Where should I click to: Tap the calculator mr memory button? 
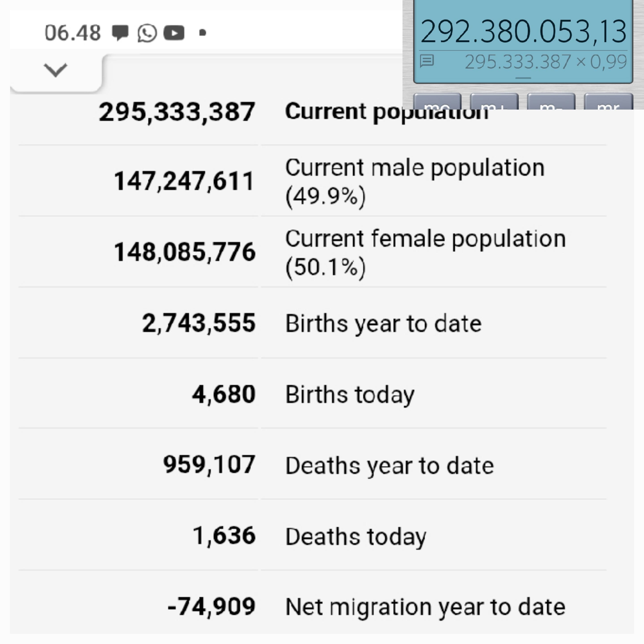[x=608, y=102]
